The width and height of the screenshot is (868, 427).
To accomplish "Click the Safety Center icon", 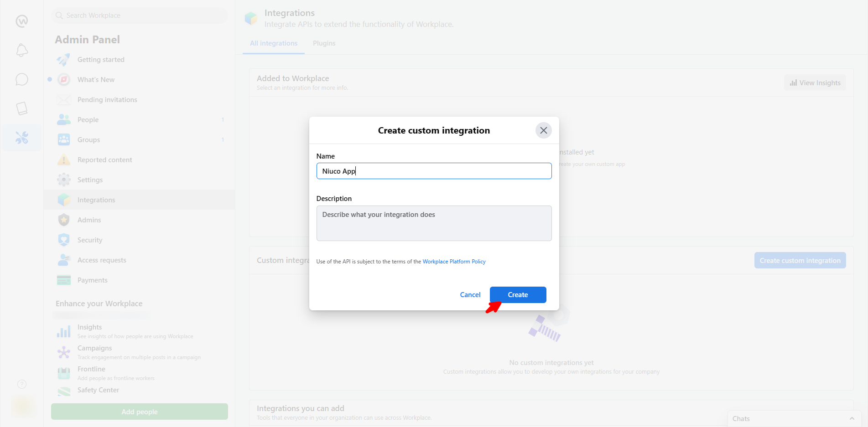I will pos(64,391).
